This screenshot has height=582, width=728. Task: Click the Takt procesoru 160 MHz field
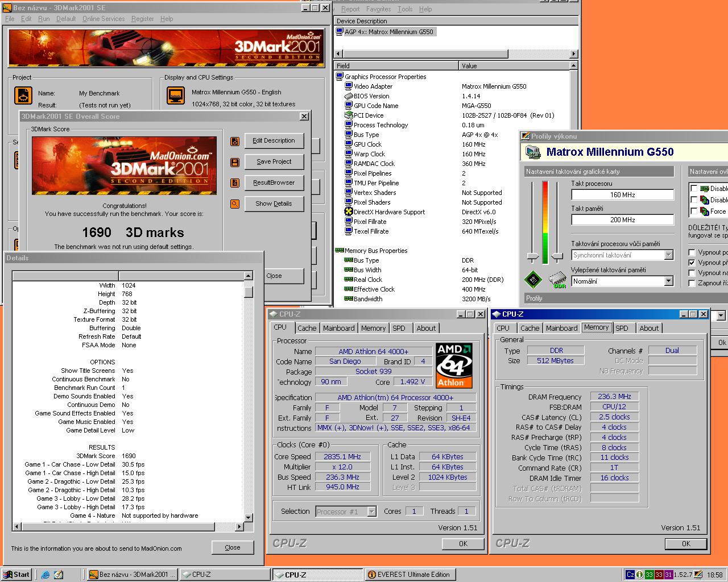622,195
